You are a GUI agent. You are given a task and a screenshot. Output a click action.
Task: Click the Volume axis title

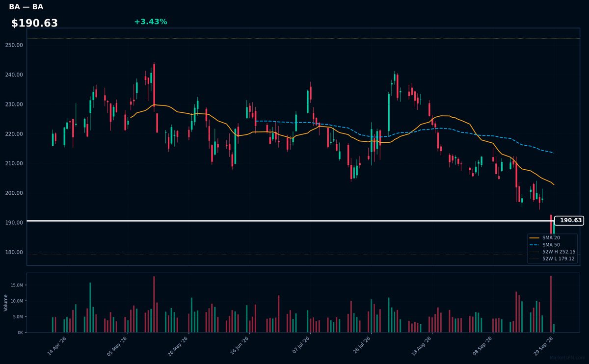6,303
